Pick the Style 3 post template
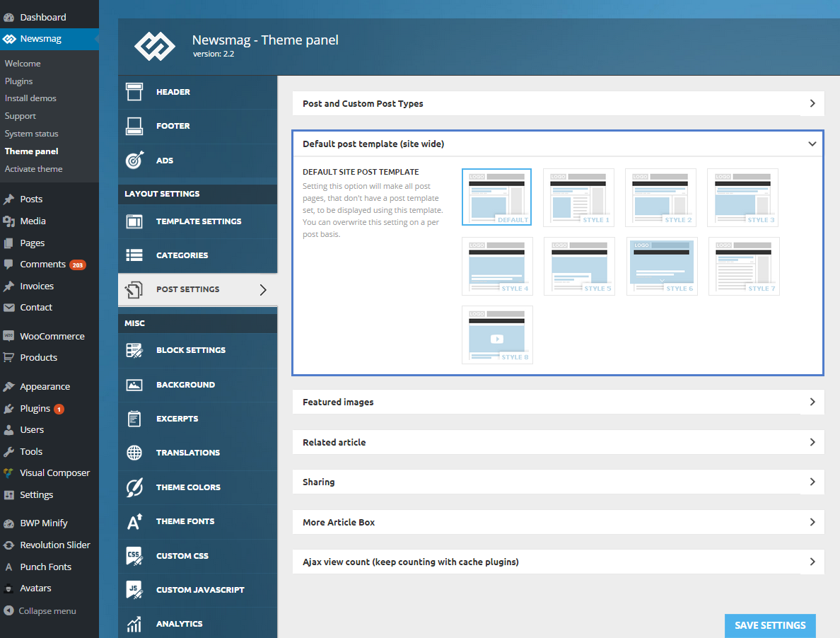 coord(742,197)
